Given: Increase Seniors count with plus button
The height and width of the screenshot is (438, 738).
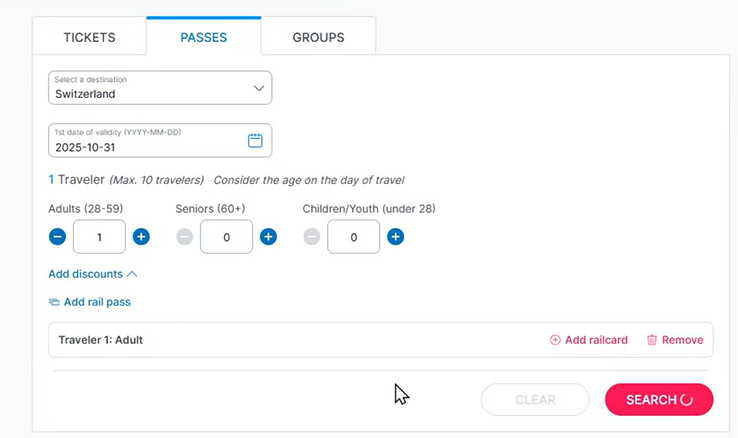Looking at the screenshot, I should point(268,237).
